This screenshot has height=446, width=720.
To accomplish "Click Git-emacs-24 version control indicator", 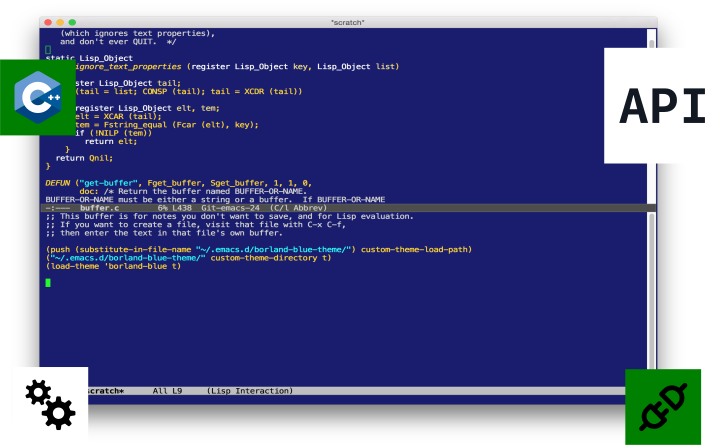I will click(x=231, y=207).
